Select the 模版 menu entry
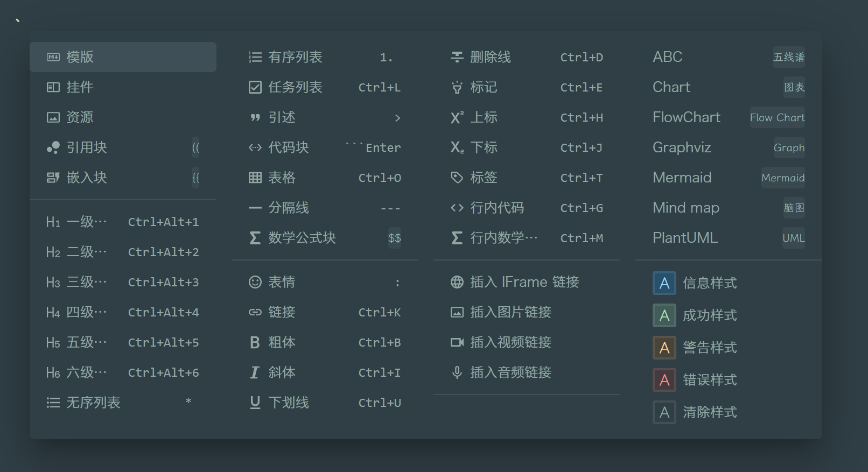 coord(122,57)
